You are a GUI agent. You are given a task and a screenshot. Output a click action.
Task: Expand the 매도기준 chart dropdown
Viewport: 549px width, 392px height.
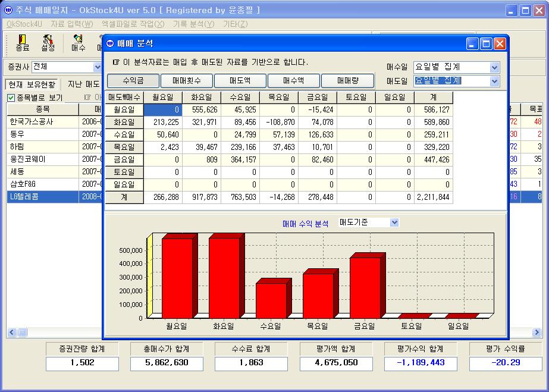point(394,222)
